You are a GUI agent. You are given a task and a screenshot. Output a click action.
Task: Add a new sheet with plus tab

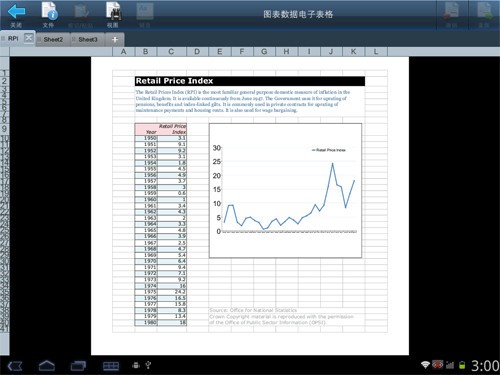115,39
